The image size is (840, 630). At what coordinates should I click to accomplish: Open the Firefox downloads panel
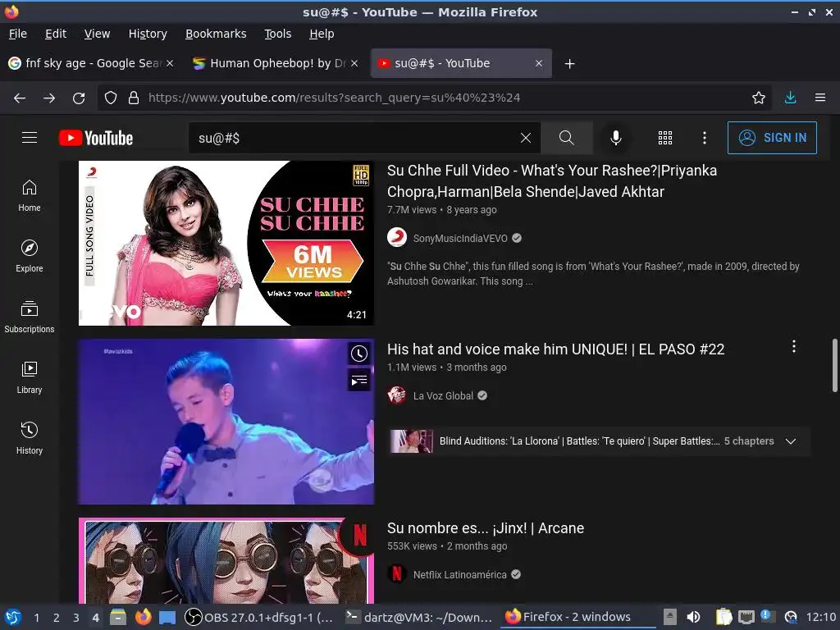click(x=790, y=98)
